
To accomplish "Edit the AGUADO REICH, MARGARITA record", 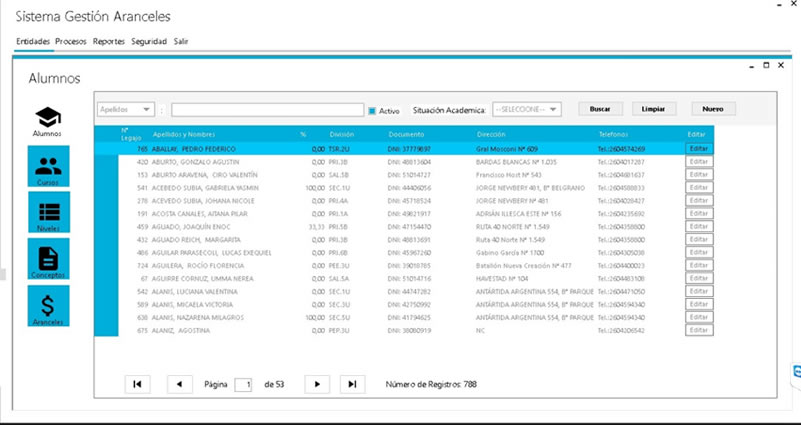I will coord(699,240).
